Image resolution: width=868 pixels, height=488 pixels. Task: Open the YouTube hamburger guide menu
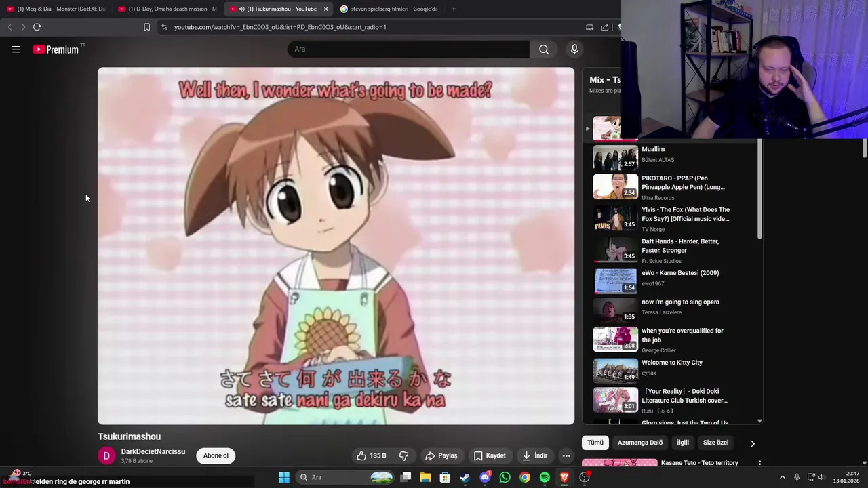(x=16, y=49)
